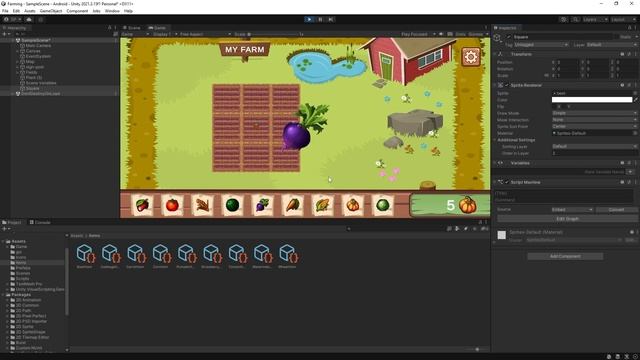Viewport: 640px width, 360px height.
Task: Collapse the Packages folder tree
Action: point(3,294)
